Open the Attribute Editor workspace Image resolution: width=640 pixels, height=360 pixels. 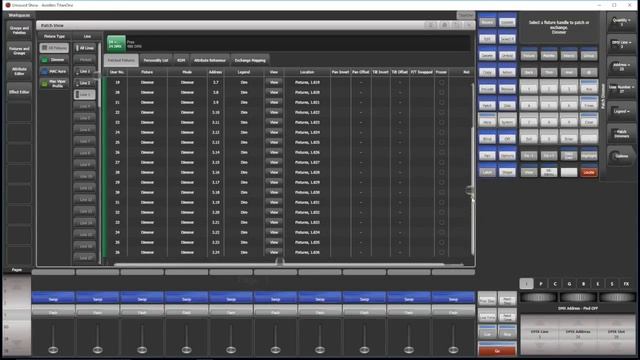(x=19, y=71)
